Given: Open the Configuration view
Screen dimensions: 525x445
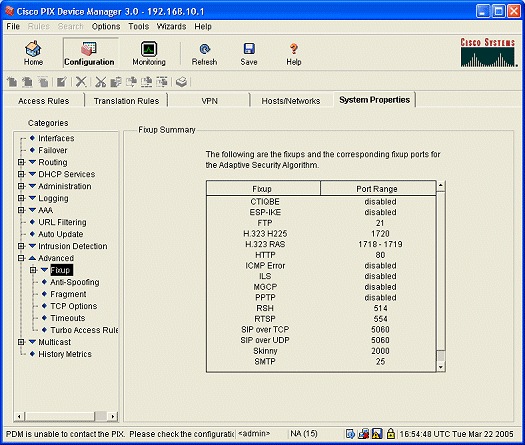Looking at the screenshot, I should point(89,53).
